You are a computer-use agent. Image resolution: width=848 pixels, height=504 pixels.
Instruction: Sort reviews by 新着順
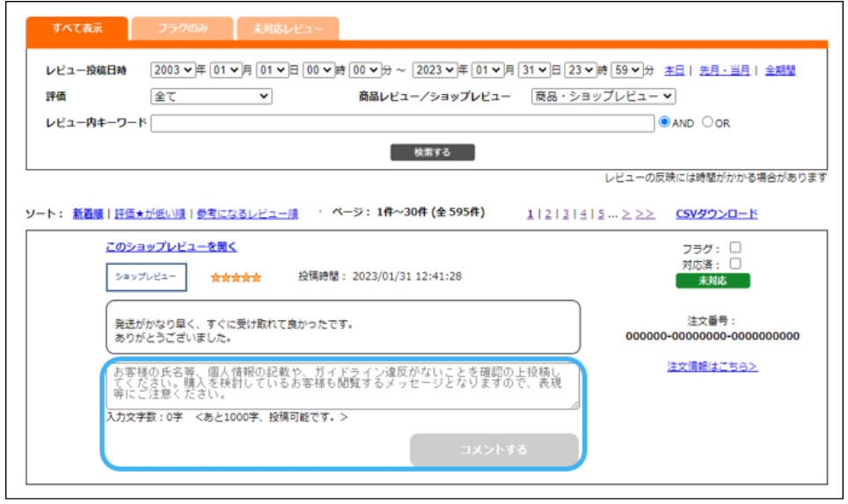coord(88,214)
